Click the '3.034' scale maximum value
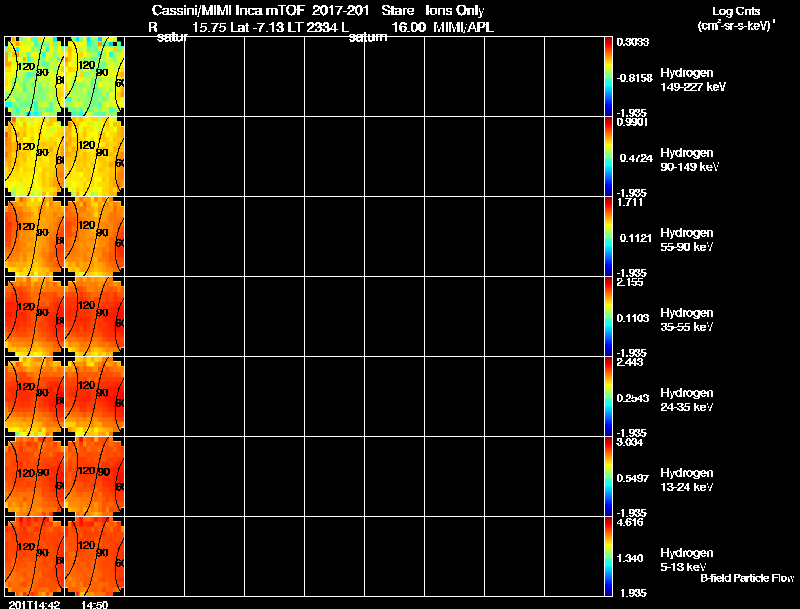This screenshot has height=609, width=800. tap(630, 443)
